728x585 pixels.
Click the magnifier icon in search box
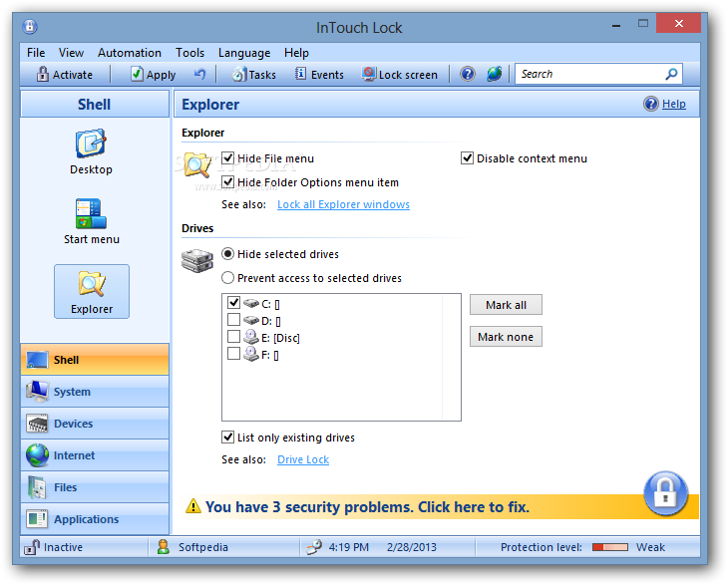671,74
